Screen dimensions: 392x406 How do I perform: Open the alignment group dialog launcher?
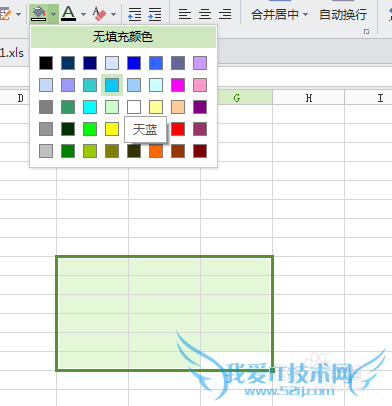(366, 32)
